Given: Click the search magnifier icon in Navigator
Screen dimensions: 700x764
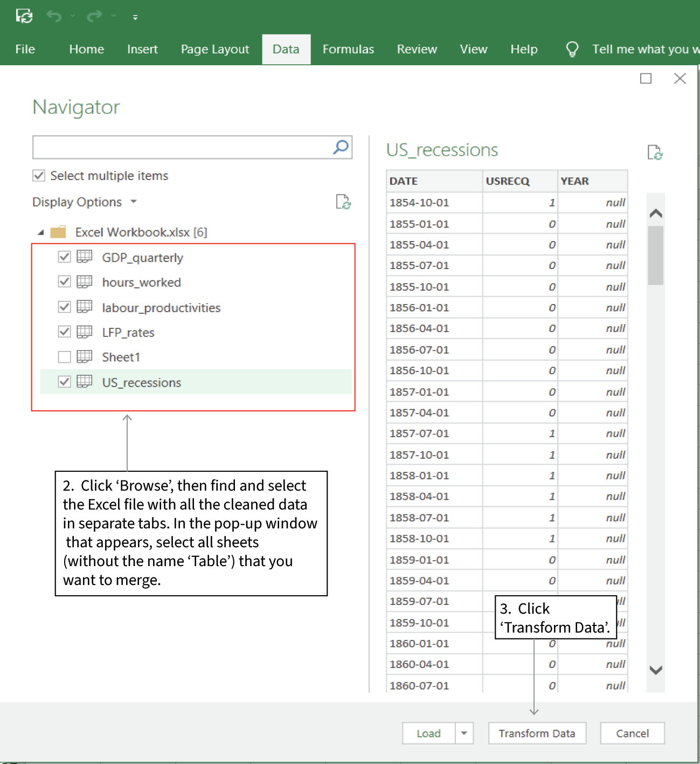Looking at the screenshot, I should point(339,147).
